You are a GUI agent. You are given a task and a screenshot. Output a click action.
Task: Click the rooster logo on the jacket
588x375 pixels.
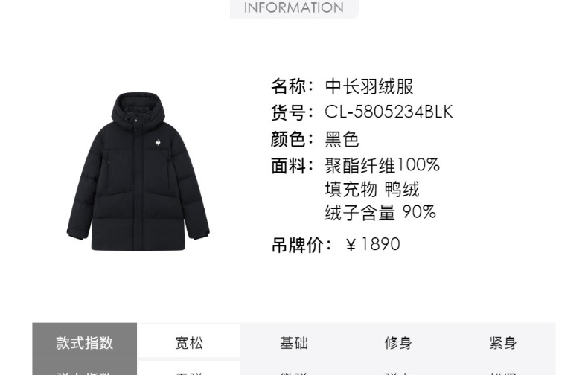(159, 143)
